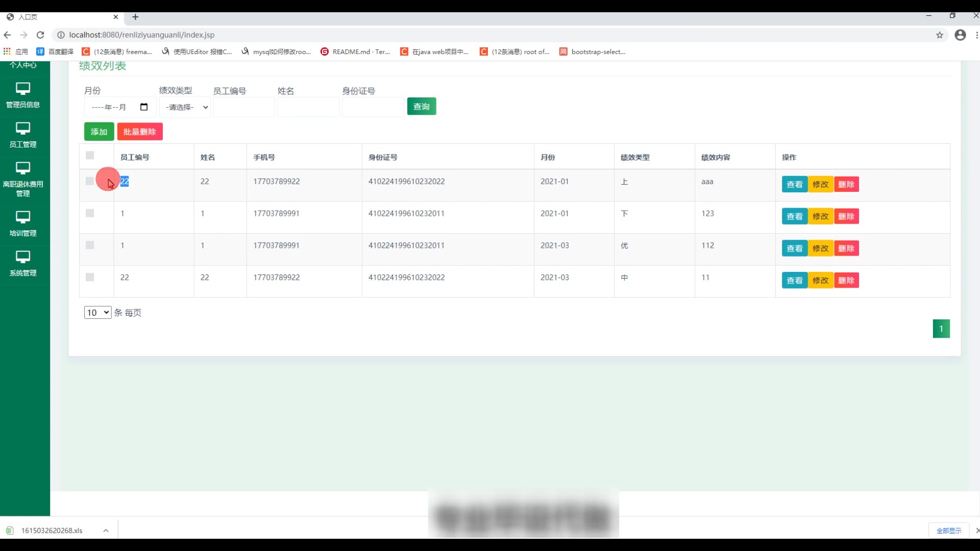
Task: Go back with browser back arrow
Action: coord(7,35)
